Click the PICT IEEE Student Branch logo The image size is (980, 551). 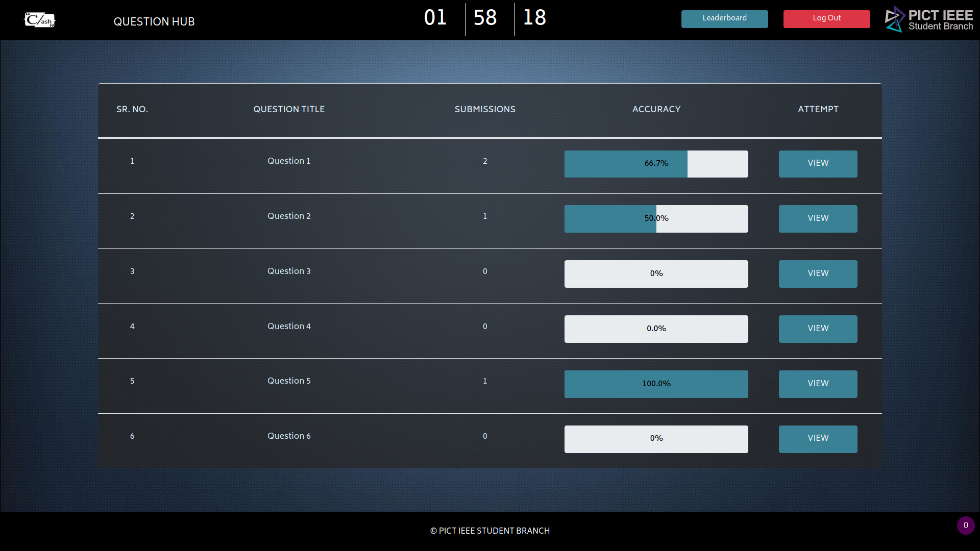coord(928,19)
